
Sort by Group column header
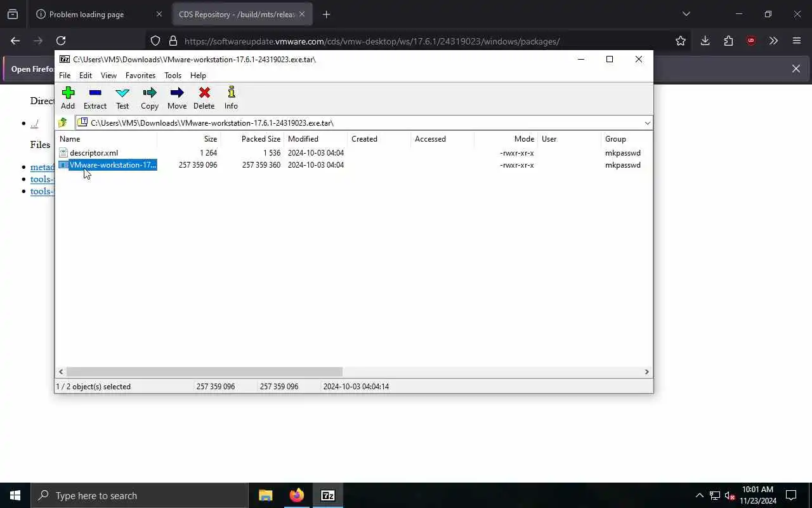point(627,138)
